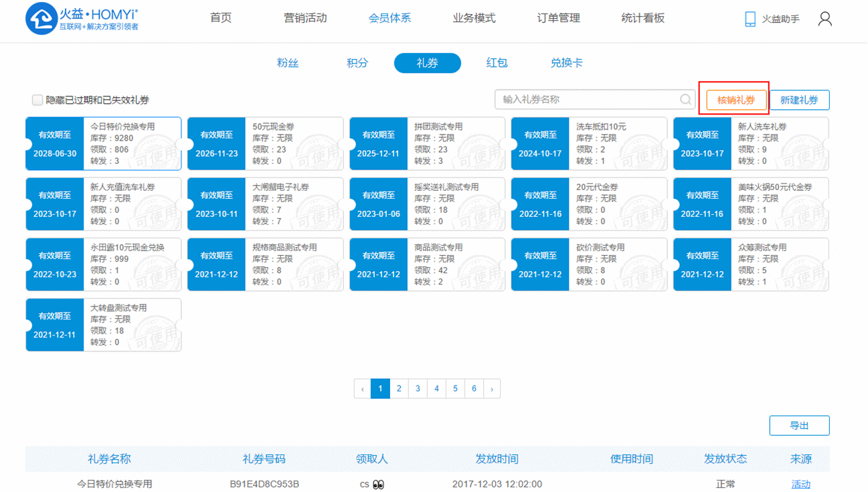
Task: Switch to the 红包 tab
Action: tap(497, 63)
